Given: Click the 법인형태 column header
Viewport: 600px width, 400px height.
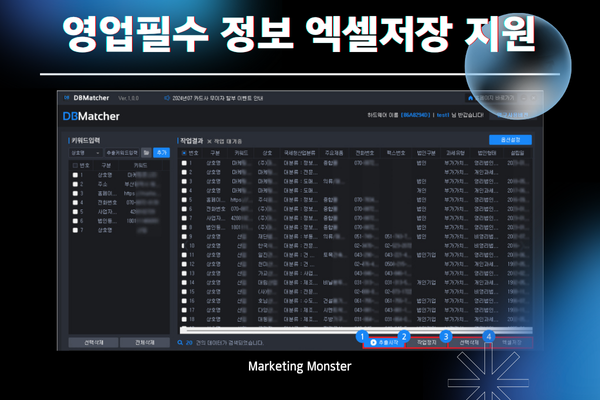Looking at the screenshot, I should [x=487, y=153].
